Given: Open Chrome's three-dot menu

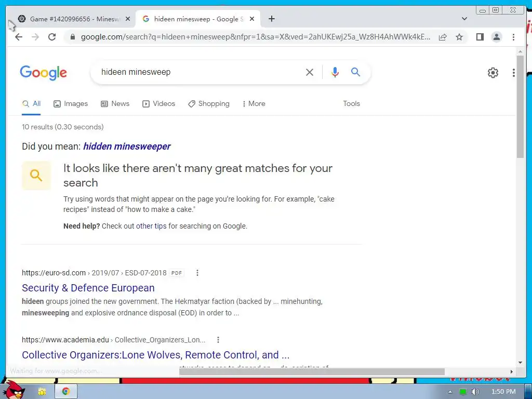Looking at the screenshot, I should click(513, 37).
